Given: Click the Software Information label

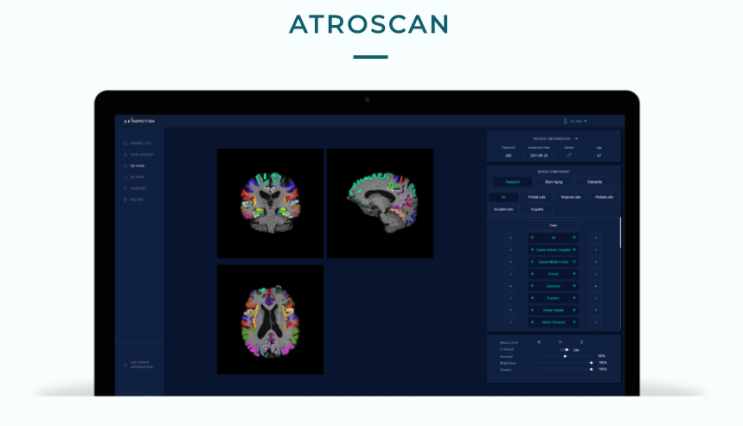Looking at the screenshot, I should 142,365.
